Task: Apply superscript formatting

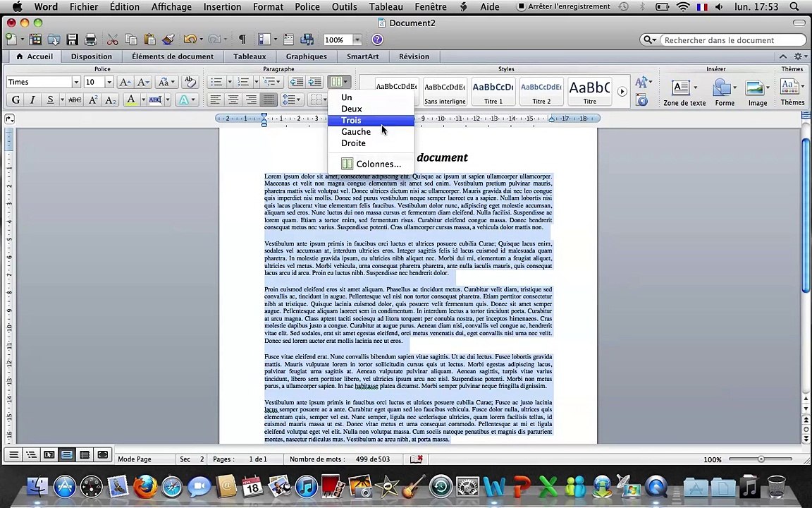Action: tap(93, 99)
